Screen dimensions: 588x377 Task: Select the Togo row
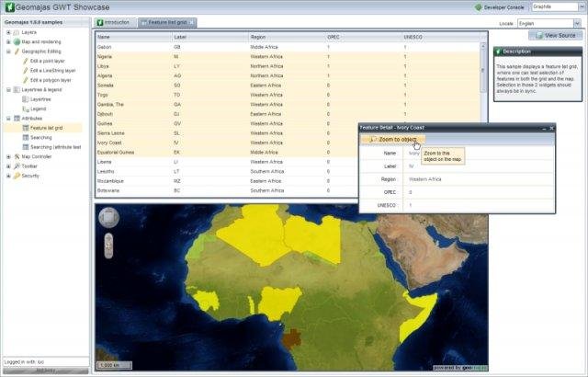pos(288,95)
